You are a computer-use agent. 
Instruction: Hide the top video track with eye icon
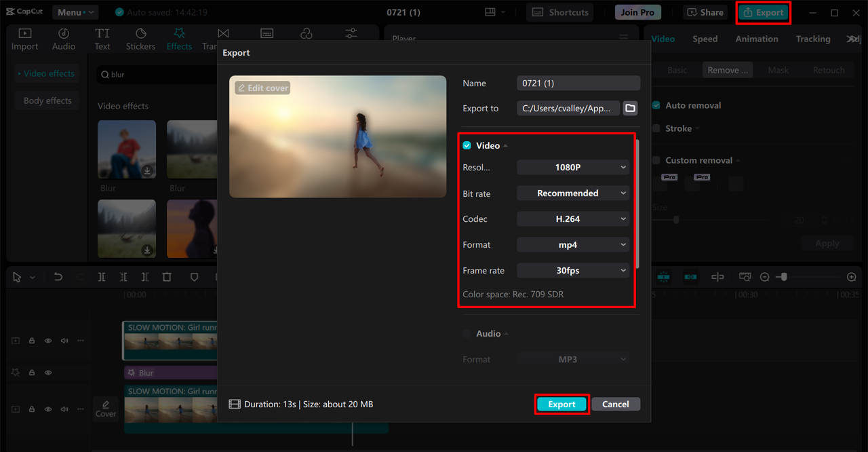tap(48, 341)
